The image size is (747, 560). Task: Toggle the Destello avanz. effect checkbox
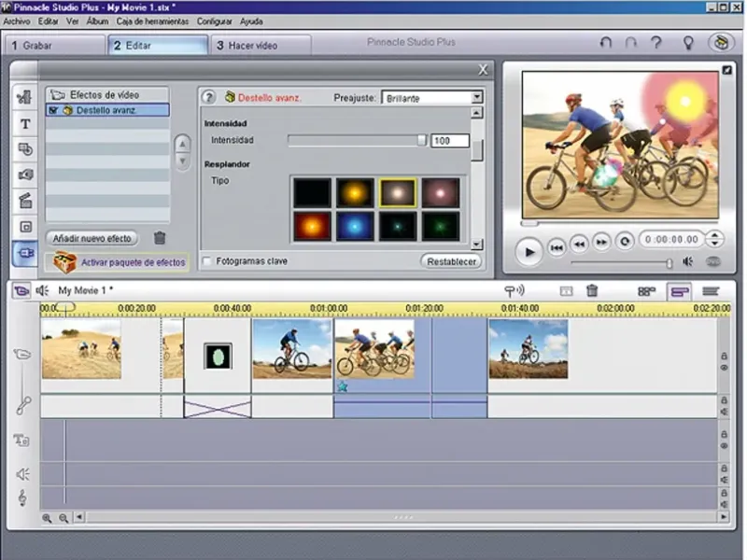(52, 110)
